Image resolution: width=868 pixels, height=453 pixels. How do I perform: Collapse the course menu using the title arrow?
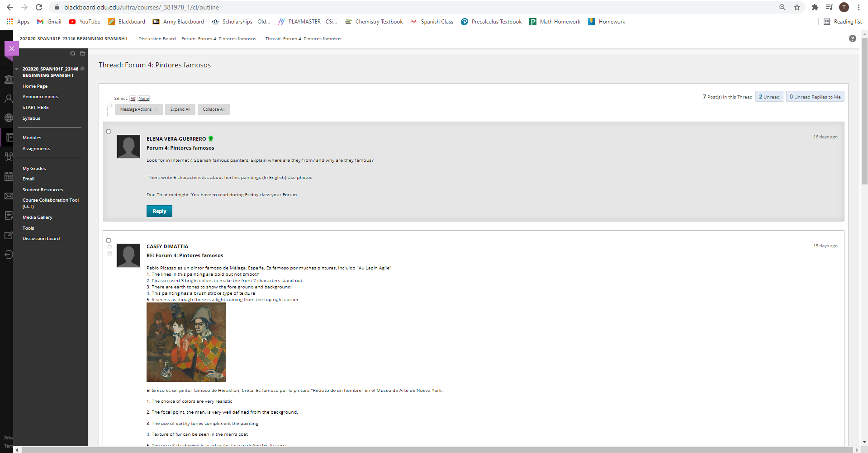coord(16,69)
